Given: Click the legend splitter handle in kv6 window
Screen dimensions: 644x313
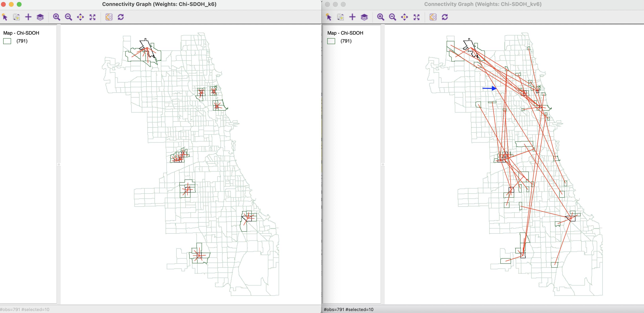Looking at the screenshot, I should (x=383, y=164).
